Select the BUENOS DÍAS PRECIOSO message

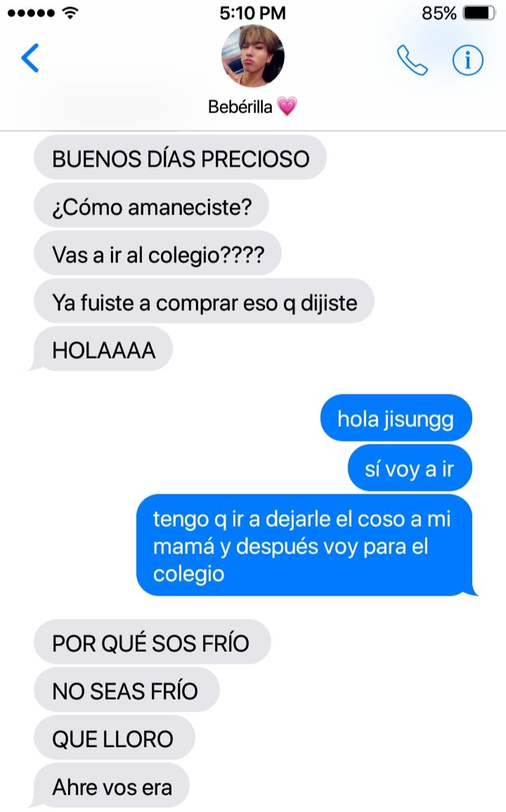pos(180,158)
